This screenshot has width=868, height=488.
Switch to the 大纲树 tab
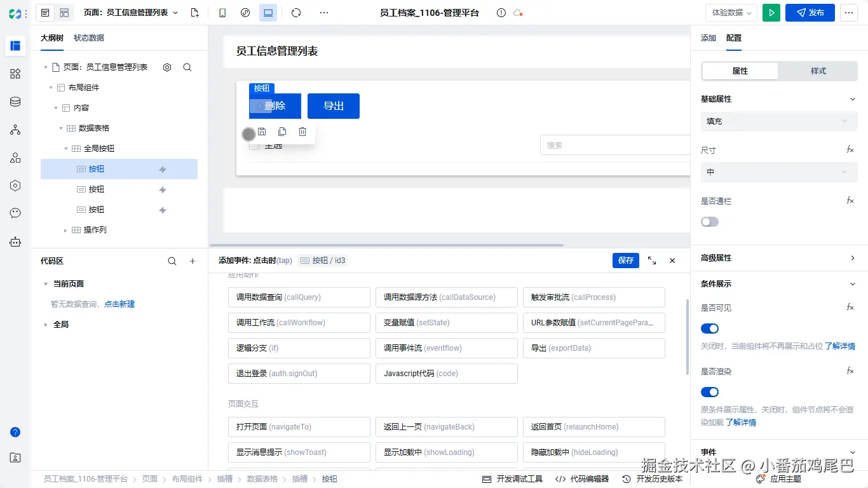pyautogui.click(x=52, y=38)
